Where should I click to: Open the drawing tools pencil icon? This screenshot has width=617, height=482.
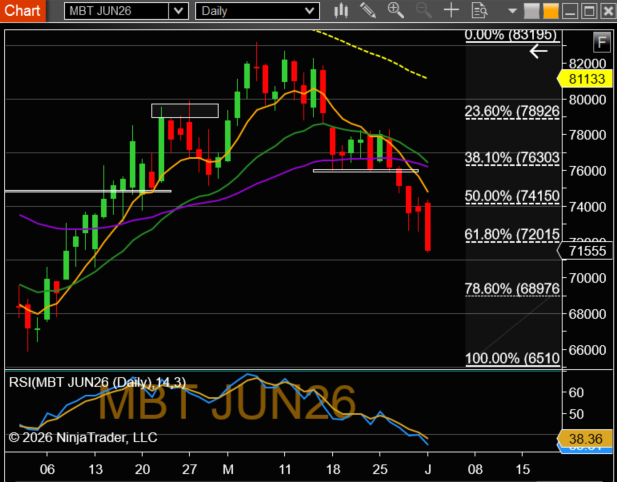click(x=368, y=11)
